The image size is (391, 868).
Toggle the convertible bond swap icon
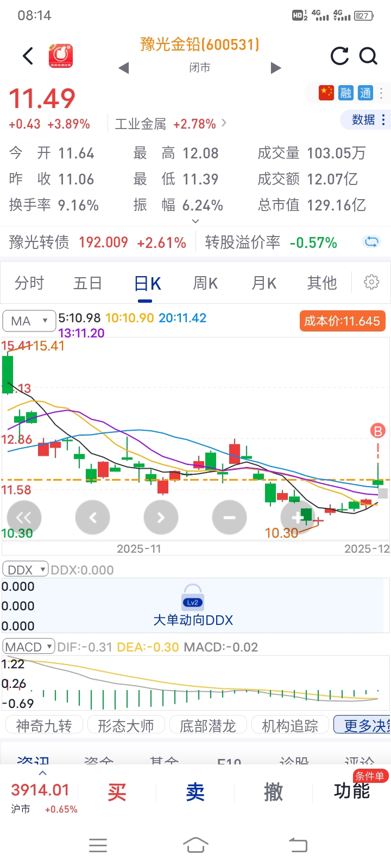click(x=371, y=242)
